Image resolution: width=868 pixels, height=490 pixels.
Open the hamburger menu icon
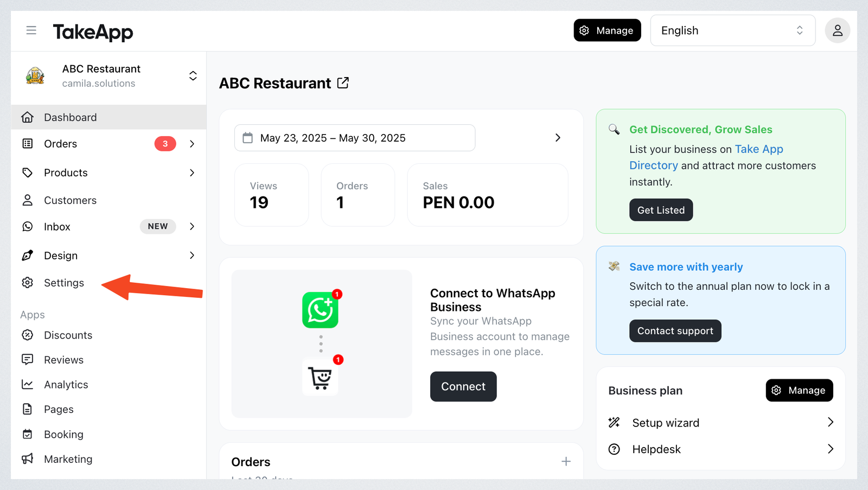pos(31,30)
